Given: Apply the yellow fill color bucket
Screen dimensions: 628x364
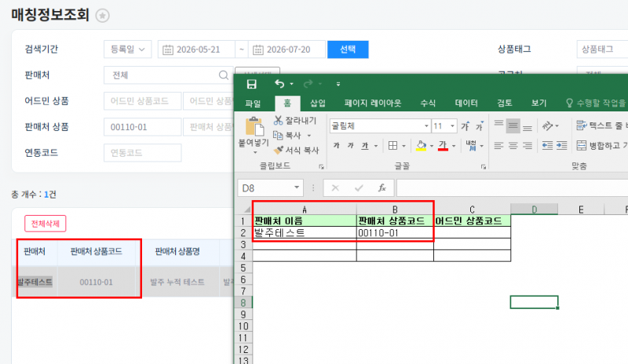Looking at the screenshot, I should 421,146.
